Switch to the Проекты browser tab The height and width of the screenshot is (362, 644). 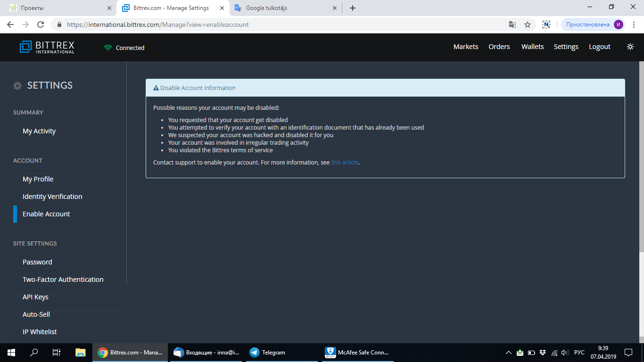pyautogui.click(x=59, y=8)
